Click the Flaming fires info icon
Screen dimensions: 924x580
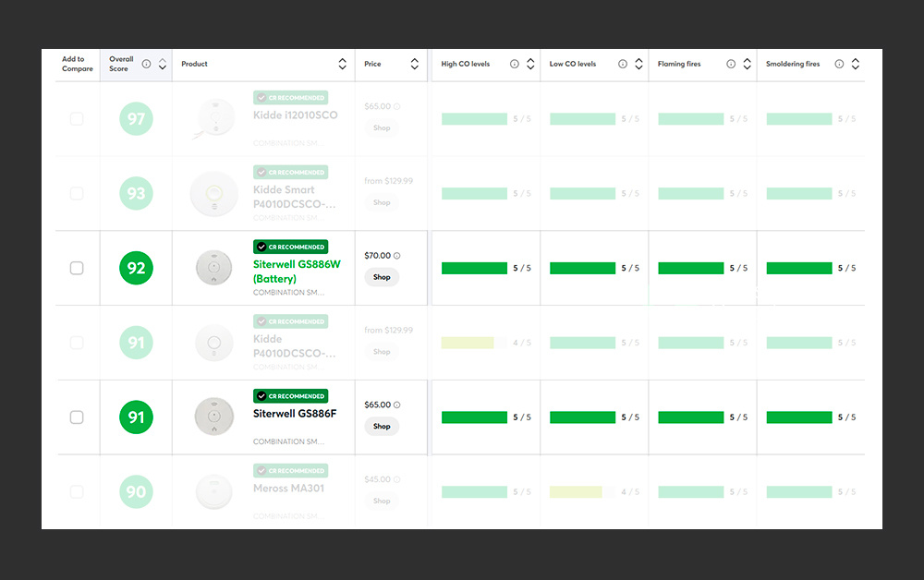[731, 64]
